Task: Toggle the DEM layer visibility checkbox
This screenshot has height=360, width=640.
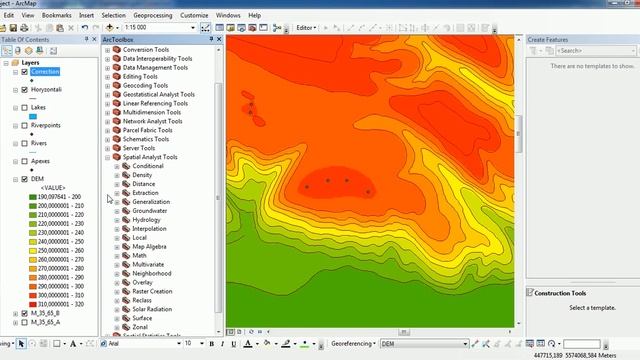Action: pos(24,179)
